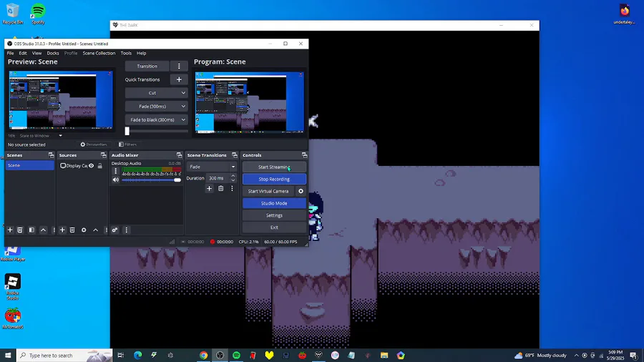Open File Explorer from taskbar
The width and height of the screenshot is (644, 362).
coord(384,356)
